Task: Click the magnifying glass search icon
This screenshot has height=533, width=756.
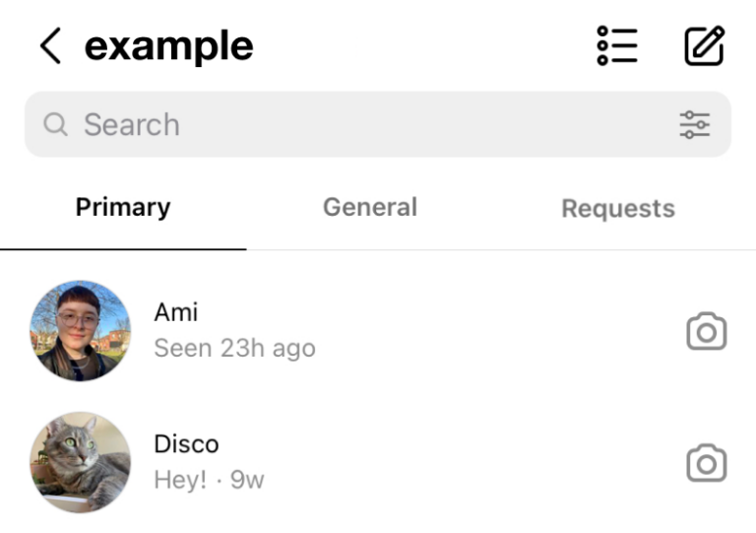Action: click(56, 125)
